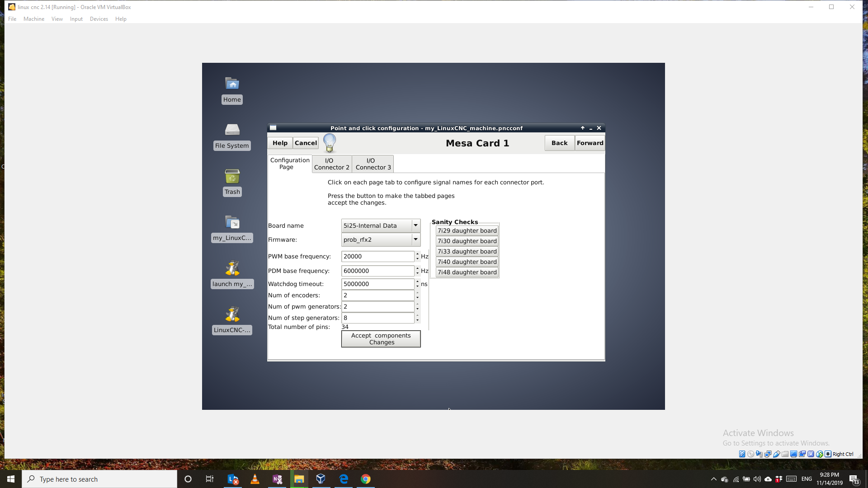This screenshot has width=868, height=488.
Task: Switch to the I/O Connector 2 tab
Action: point(332,164)
